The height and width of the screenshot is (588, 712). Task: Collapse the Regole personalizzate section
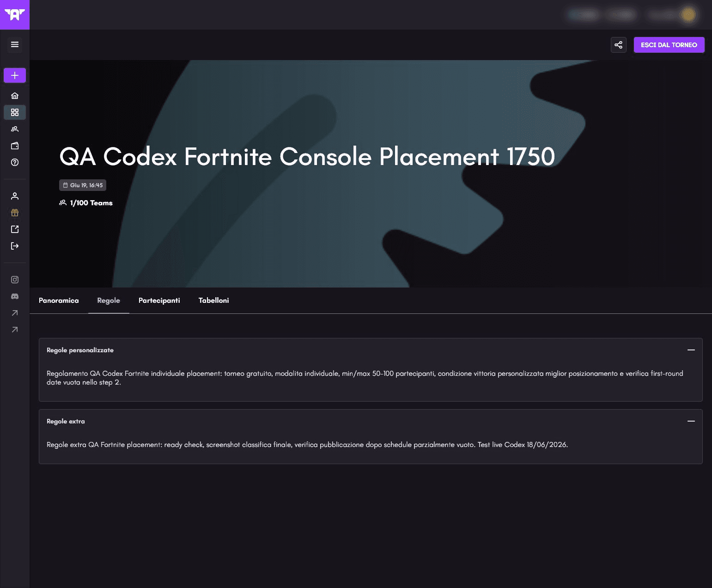[691, 350]
